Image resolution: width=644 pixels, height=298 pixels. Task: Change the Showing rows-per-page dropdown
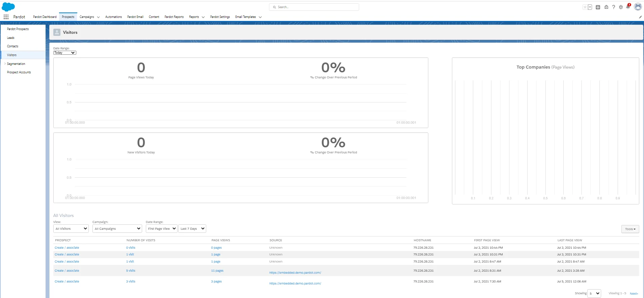594,293
